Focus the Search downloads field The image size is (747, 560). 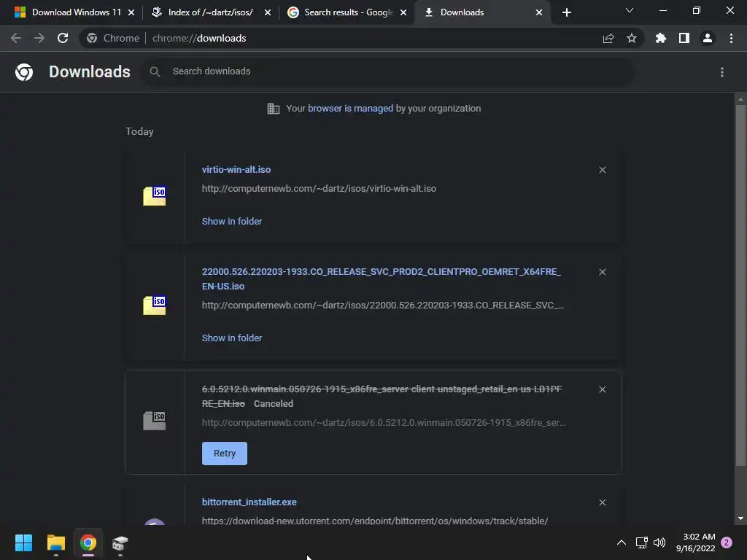click(x=388, y=71)
